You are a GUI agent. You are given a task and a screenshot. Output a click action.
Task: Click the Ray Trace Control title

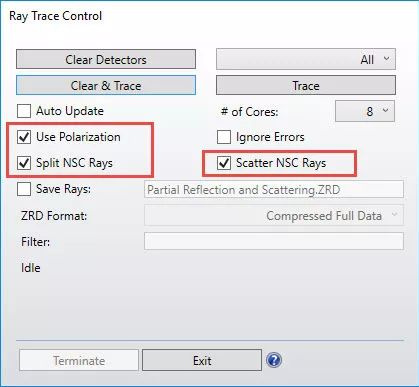[55, 16]
